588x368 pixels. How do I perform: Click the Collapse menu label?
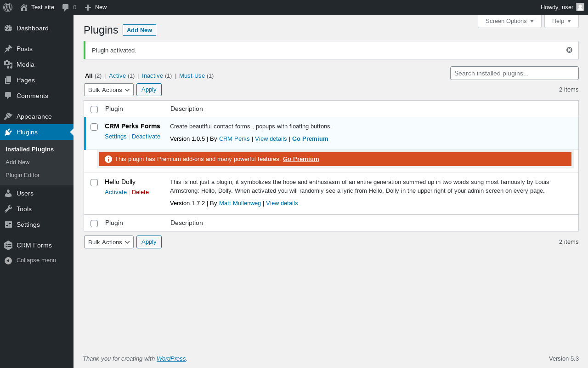[x=36, y=260]
